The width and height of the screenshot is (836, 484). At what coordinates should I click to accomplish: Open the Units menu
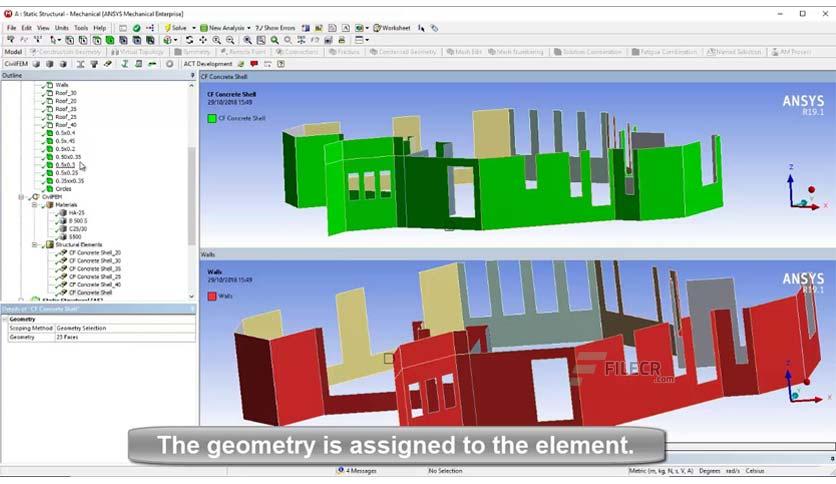[x=62, y=28]
